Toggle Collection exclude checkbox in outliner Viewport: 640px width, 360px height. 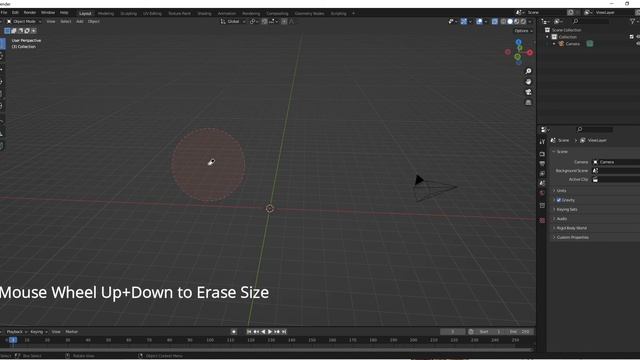tap(631, 37)
